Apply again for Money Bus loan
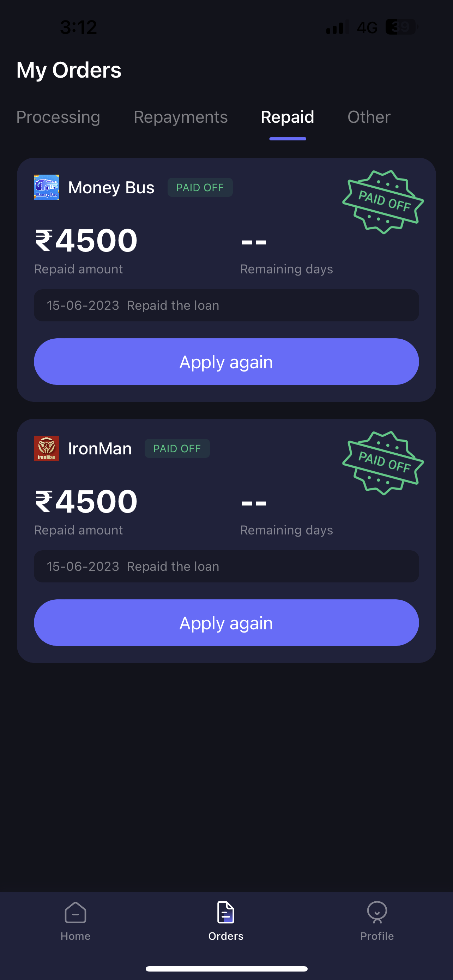This screenshot has height=980, width=453. (x=226, y=361)
